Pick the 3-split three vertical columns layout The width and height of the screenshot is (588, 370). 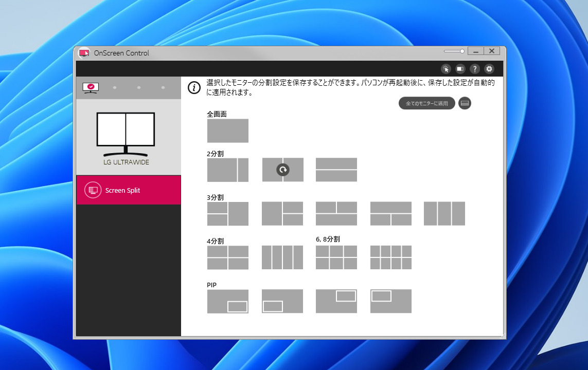444,213
